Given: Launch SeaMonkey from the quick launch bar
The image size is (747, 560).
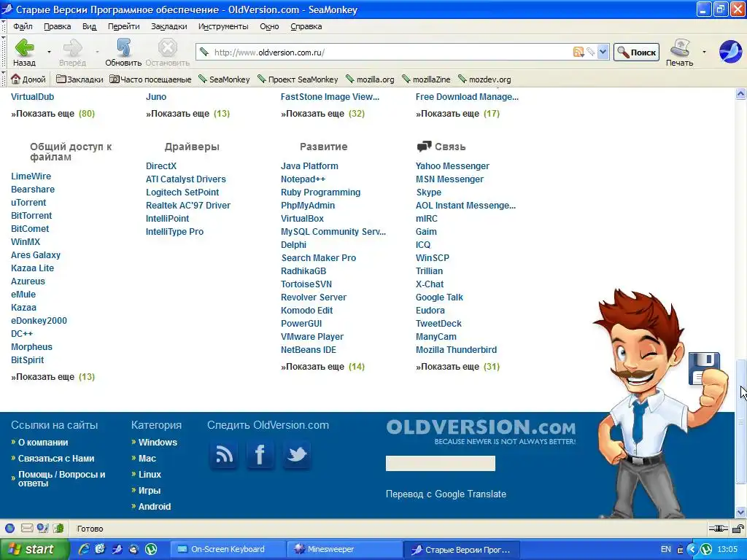Looking at the screenshot, I should [117, 549].
